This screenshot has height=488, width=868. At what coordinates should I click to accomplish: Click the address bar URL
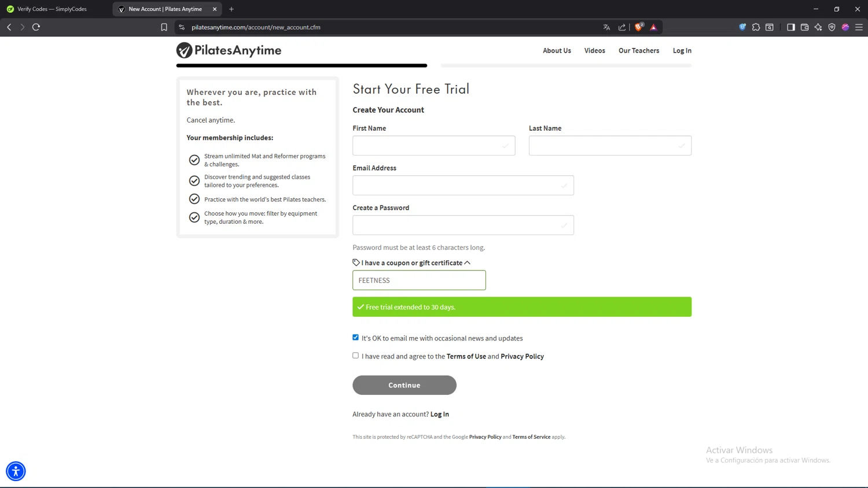256,27
